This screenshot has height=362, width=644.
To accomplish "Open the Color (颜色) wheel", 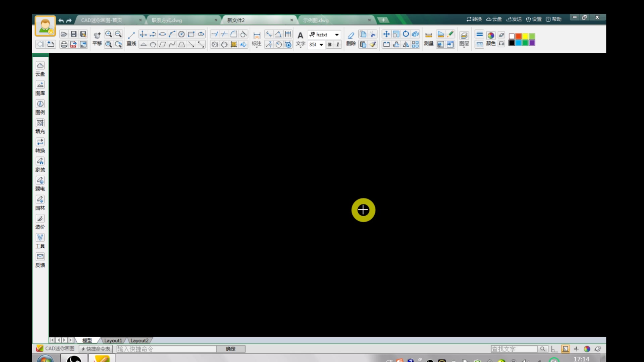I will point(491,38).
